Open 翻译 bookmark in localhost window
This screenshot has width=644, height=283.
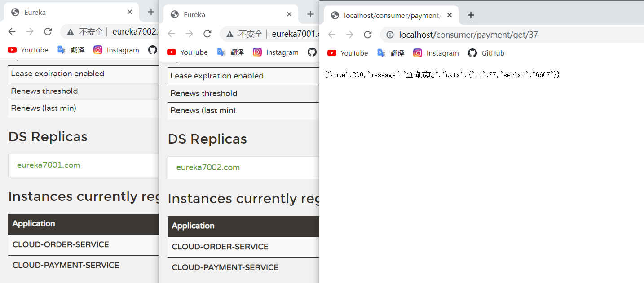tap(391, 53)
